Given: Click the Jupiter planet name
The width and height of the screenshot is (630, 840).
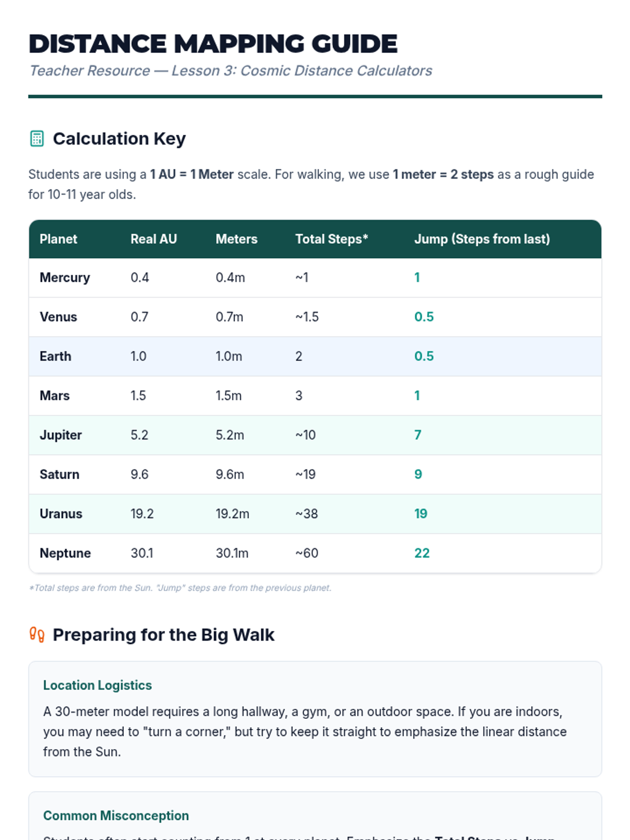Looking at the screenshot, I should (60, 435).
